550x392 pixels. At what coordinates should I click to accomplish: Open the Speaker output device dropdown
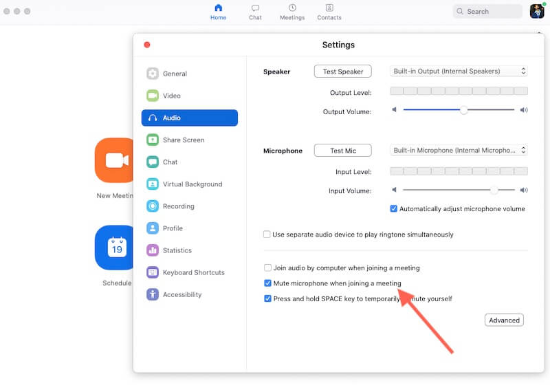pyautogui.click(x=459, y=72)
